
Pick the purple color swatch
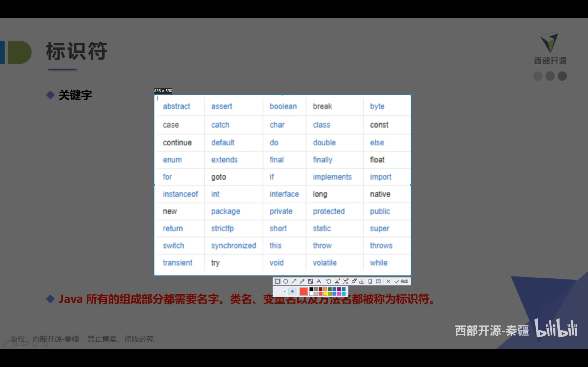[x=339, y=289]
